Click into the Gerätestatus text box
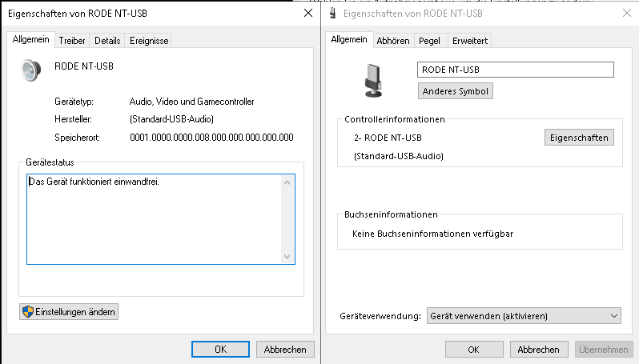Screen dimensions: 639x364 pos(161,219)
